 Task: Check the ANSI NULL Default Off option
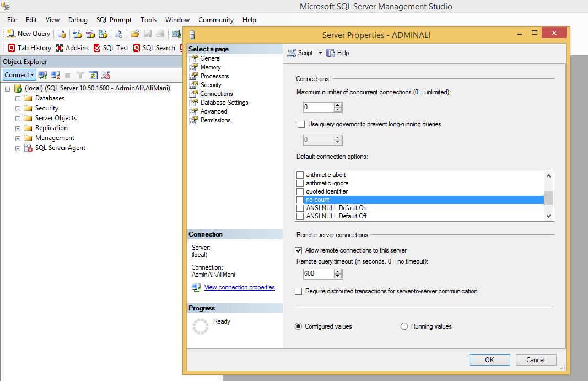(x=300, y=216)
